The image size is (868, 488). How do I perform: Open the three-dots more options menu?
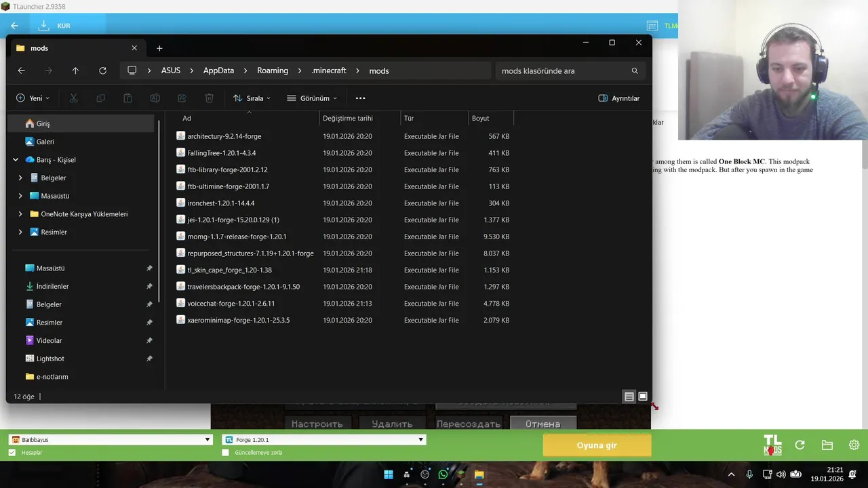pyautogui.click(x=360, y=98)
